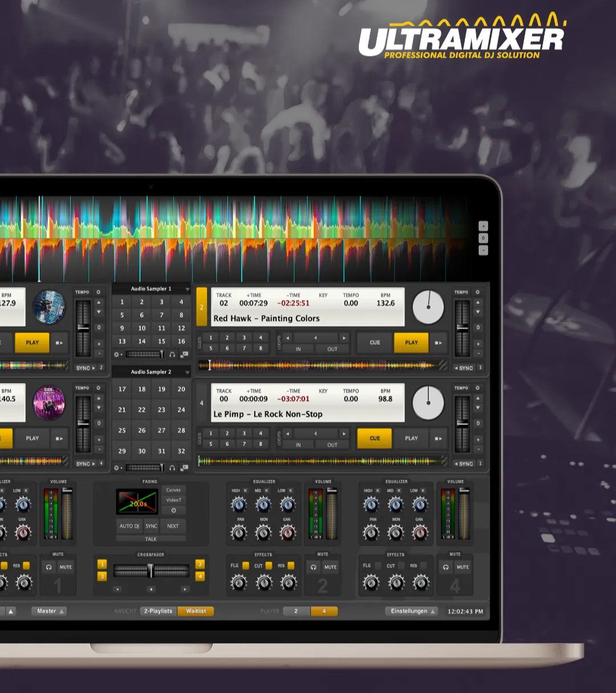Viewport: 616px width, 693px height.
Task: Click tempo fader on Red Hawk deck
Action: (463, 327)
